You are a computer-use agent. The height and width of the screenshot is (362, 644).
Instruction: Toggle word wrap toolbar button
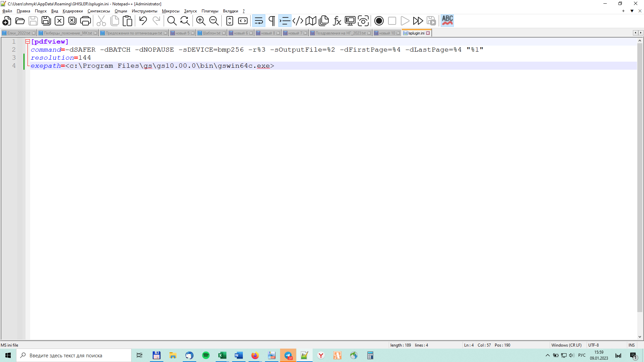[259, 21]
